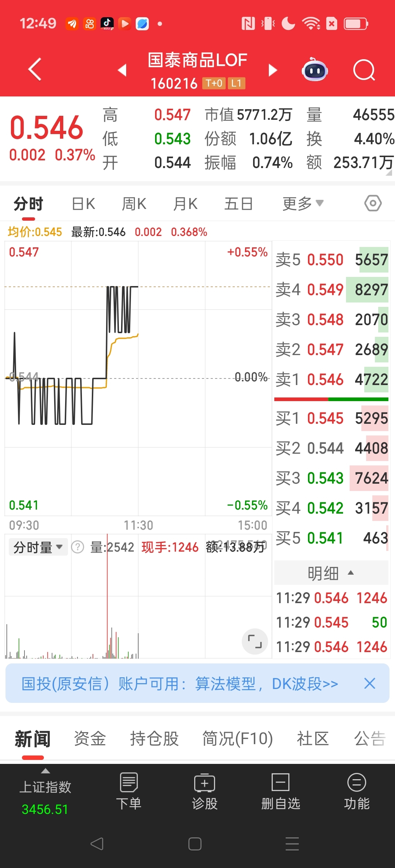Open 国投(原安信) account promotion link

[180, 684]
